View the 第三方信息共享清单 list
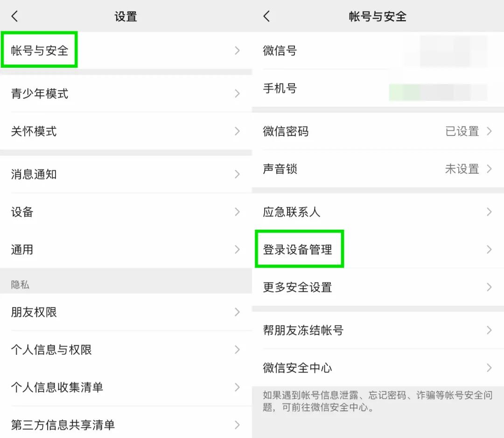Viewport: 504px width, 438px height. coord(126,425)
